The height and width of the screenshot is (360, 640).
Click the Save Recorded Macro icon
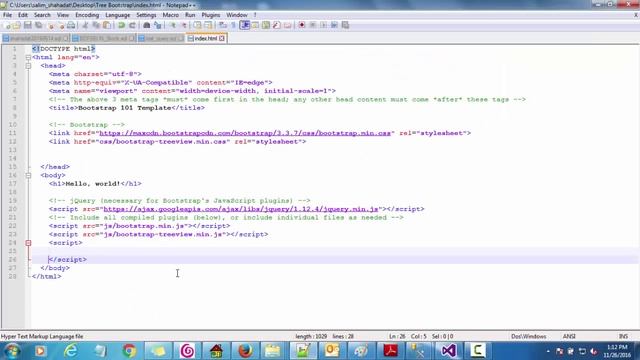click(345, 25)
